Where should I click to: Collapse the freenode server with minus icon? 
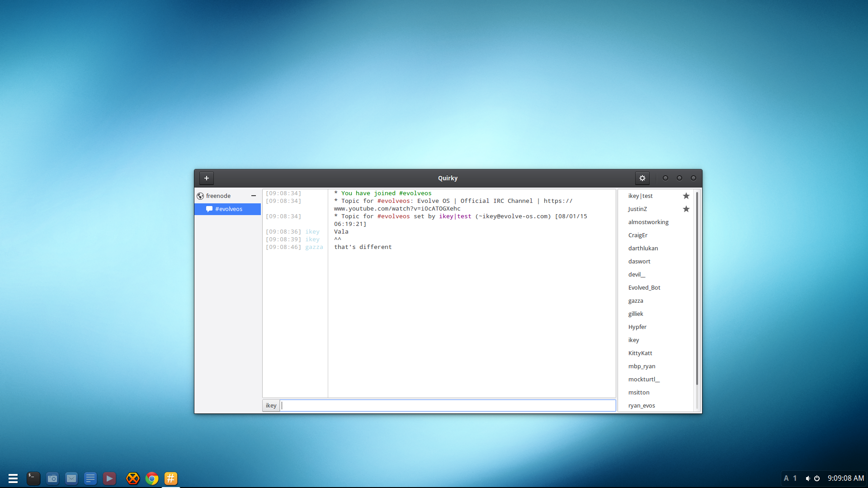[254, 196]
